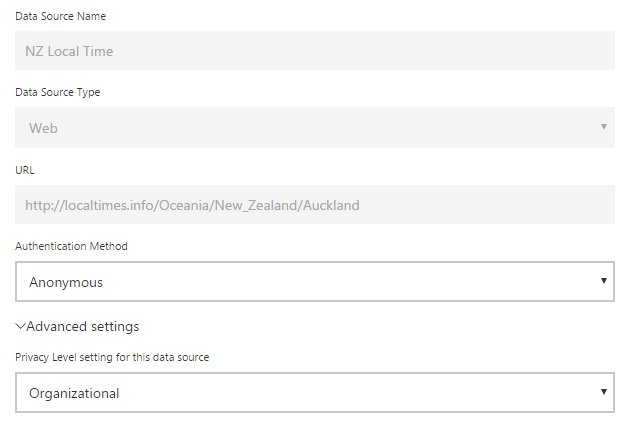Select the 'Web' value text
This screenshot has height=423, width=628.
(x=43, y=128)
